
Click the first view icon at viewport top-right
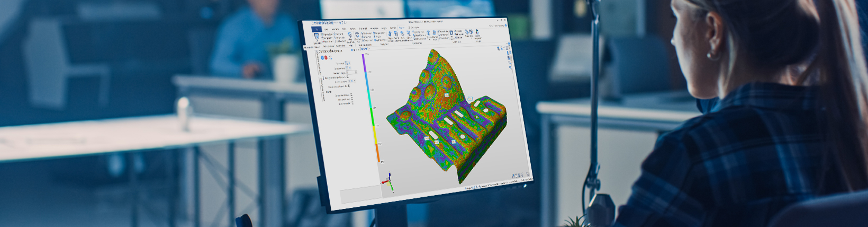coord(499,48)
